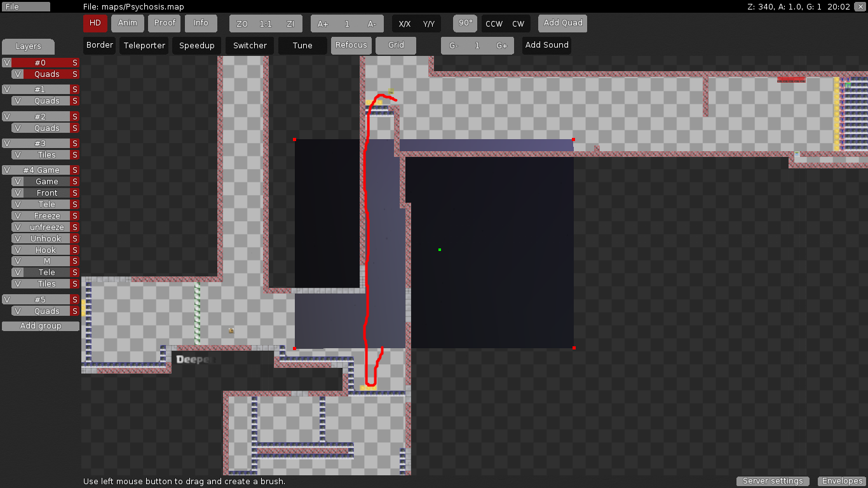868x488 pixels.
Task: Toggle visibility of the Freeze layer
Action: [x=18, y=216]
